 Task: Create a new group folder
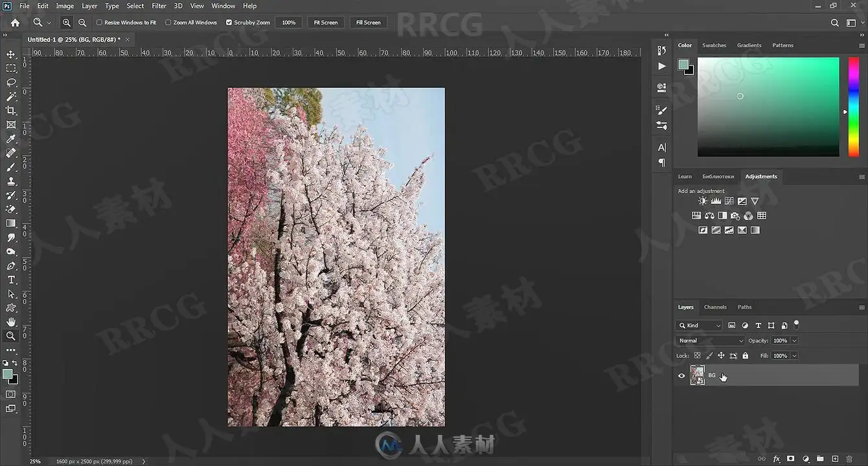point(820,459)
